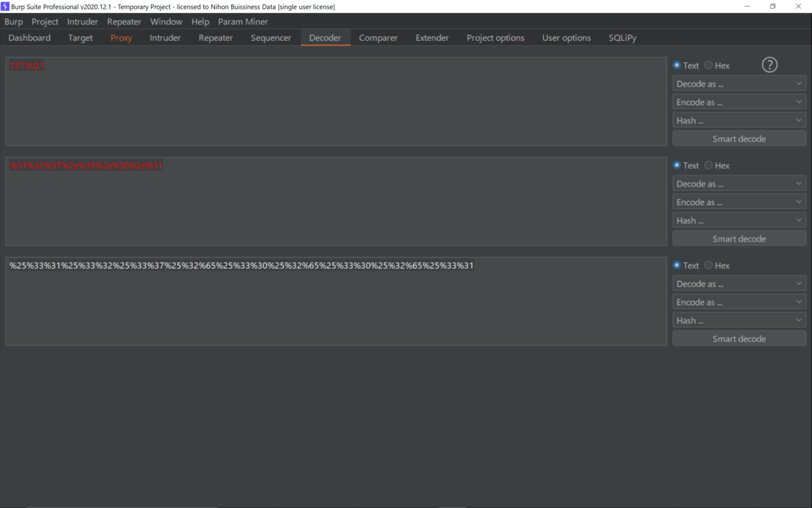The height and width of the screenshot is (508, 812).
Task: Click the 127.0.0.1 text
Action: [x=27, y=66]
